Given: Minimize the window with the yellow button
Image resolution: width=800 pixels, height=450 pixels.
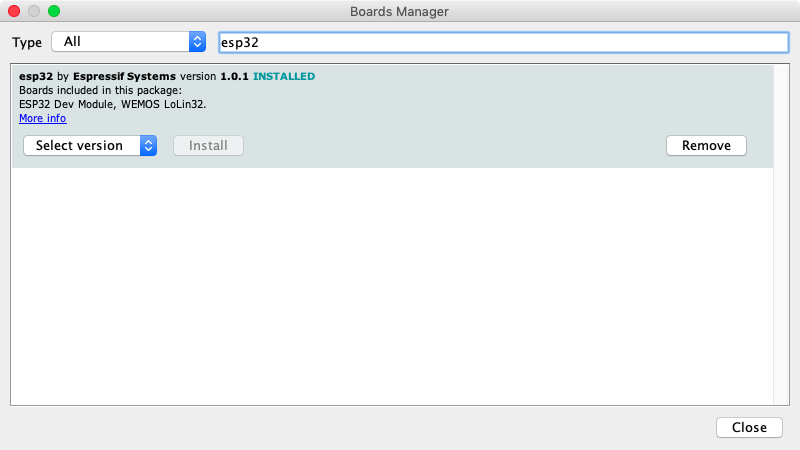Looking at the screenshot, I should tap(34, 11).
